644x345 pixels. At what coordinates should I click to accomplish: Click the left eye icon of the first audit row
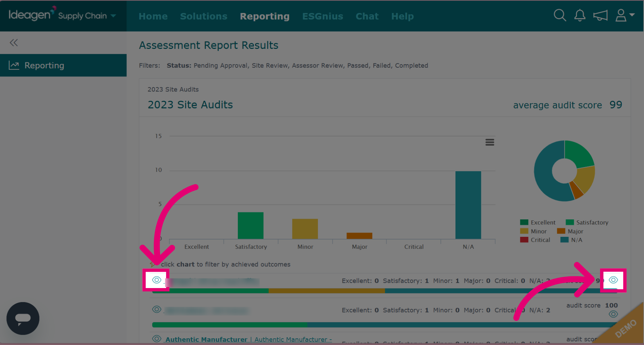(x=157, y=280)
